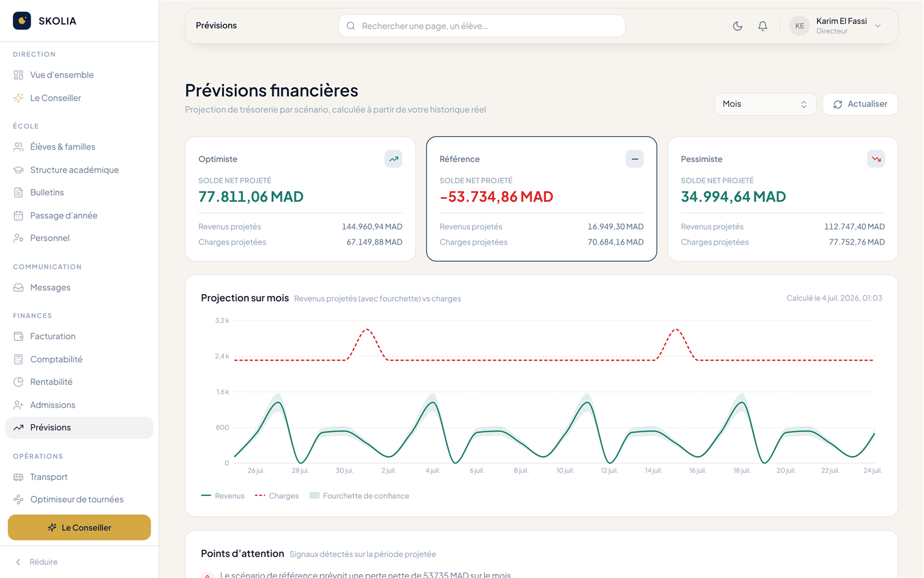This screenshot has height=578, width=924.
Task: Click the Rentabilité pie chart icon
Action: coord(18,382)
